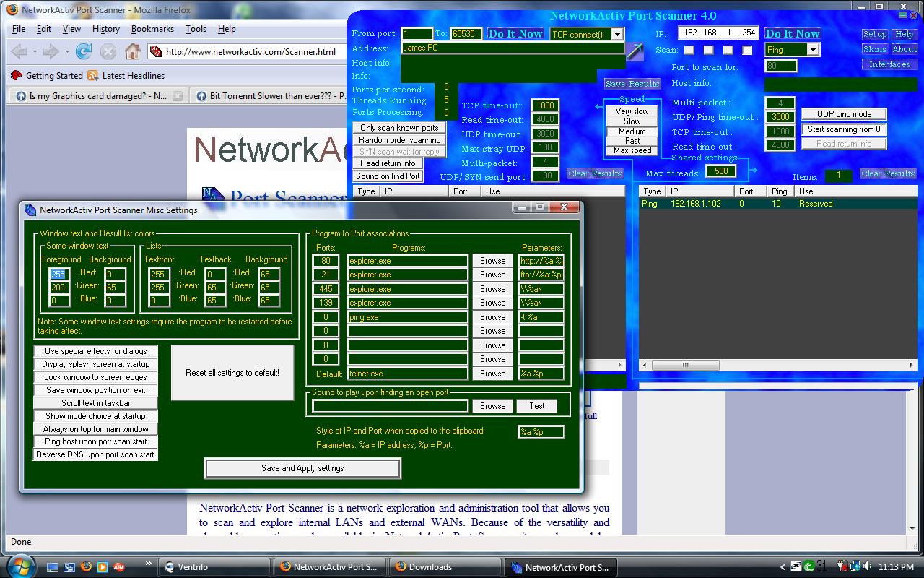Launch Firefox from quick launch bar
This screenshot has width=924, height=578.
[86, 567]
